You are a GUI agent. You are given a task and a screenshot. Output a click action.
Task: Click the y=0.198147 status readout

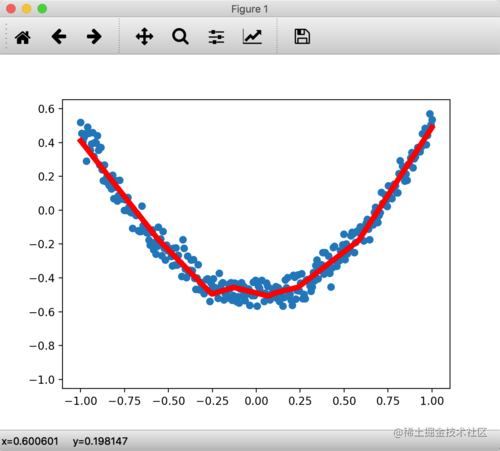(x=100, y=441)
